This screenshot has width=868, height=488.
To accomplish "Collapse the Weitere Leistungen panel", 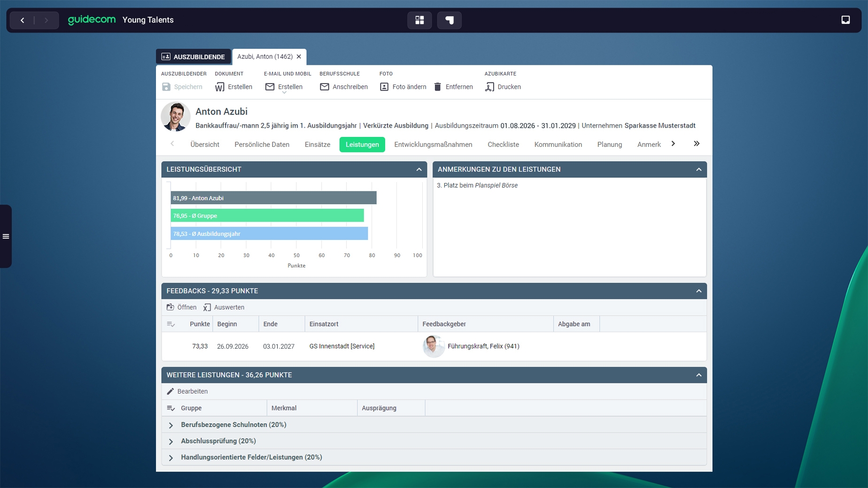I will 699,375.
